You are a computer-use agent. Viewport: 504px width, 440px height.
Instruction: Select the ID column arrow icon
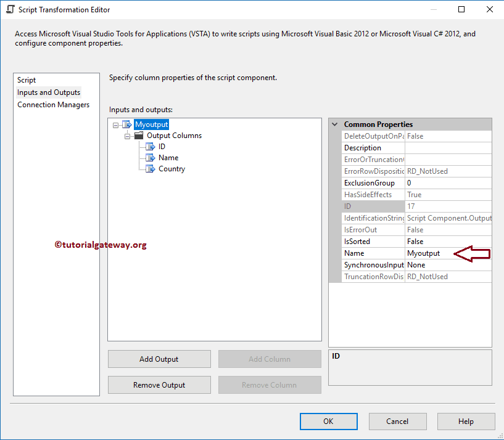click(x=150, y=147)
